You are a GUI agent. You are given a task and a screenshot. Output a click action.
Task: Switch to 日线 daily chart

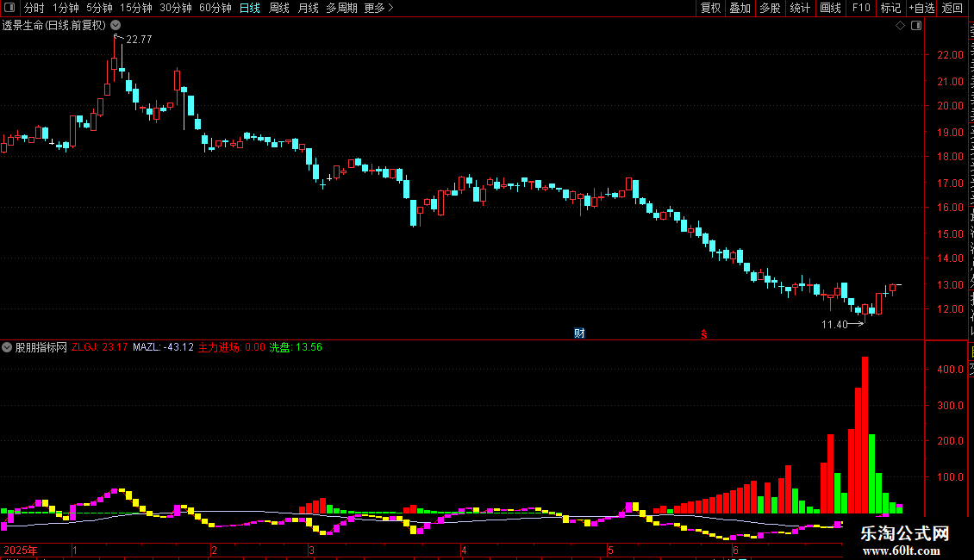[250, 8]
